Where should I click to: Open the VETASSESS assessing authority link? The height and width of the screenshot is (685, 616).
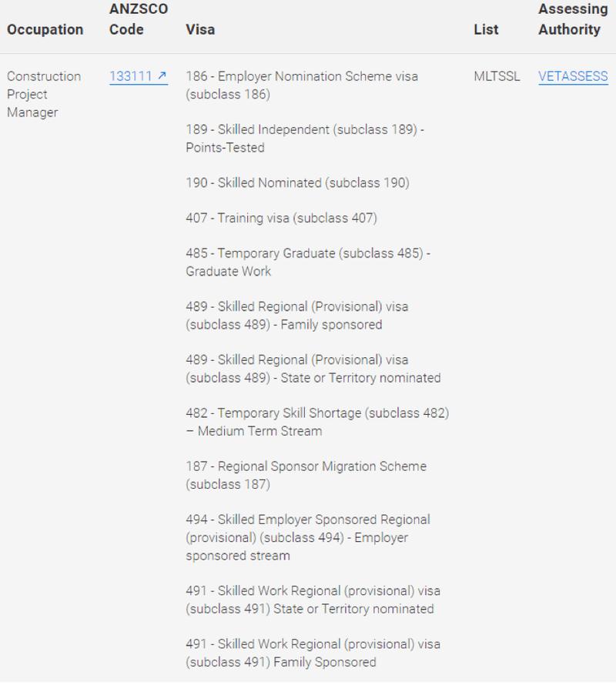(573, 76)
